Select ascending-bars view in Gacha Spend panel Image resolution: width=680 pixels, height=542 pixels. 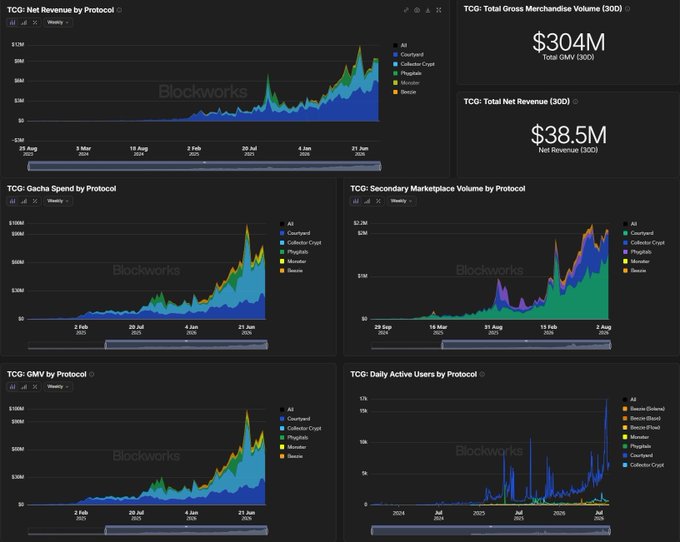(x=24, y=201)
